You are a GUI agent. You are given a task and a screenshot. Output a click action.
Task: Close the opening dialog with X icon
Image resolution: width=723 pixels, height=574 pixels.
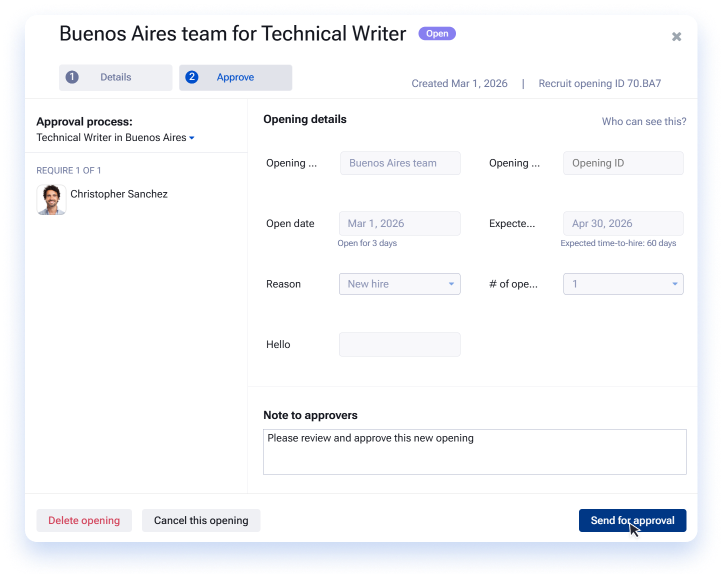(x=676, y=36)
